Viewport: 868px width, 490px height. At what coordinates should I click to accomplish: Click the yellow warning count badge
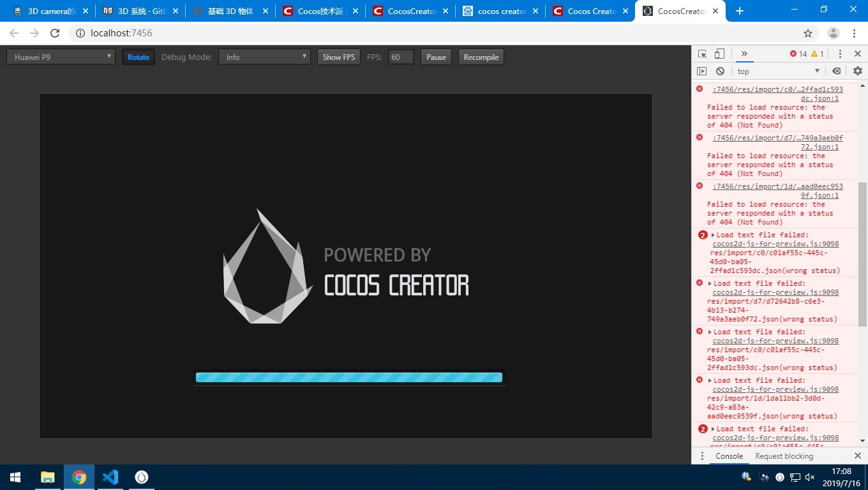tap(818, 54)
